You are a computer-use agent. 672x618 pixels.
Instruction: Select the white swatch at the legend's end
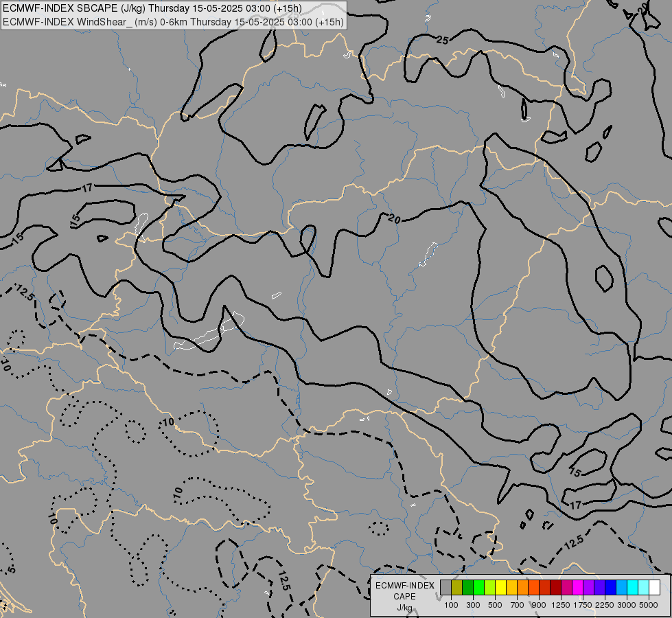(654, 588)
